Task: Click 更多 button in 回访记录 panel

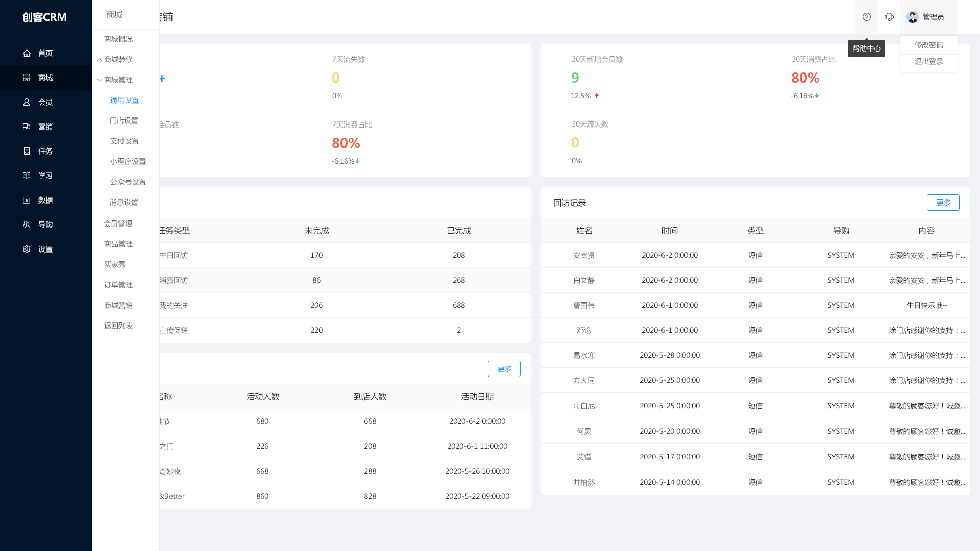Action: (943, 203)
